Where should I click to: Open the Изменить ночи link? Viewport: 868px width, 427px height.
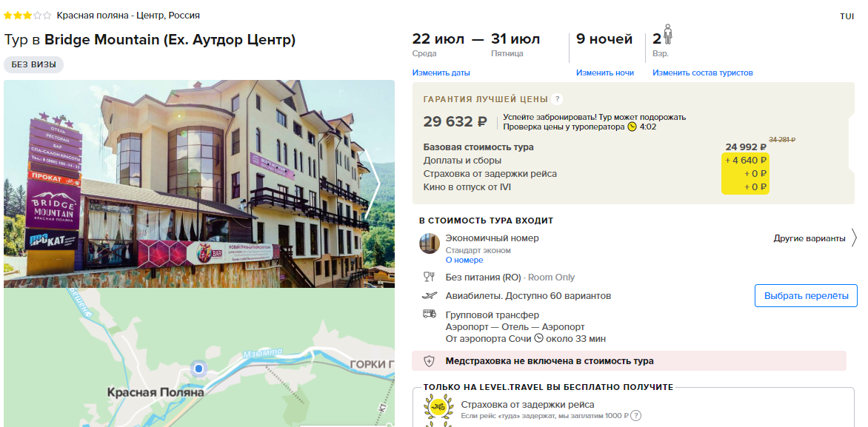(x=605, y=73)
